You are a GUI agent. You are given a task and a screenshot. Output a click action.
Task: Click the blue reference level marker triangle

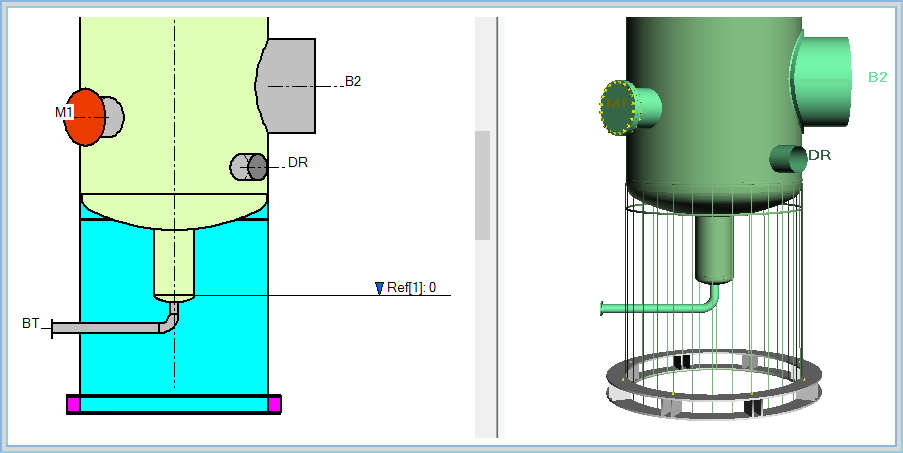point(379,288)
